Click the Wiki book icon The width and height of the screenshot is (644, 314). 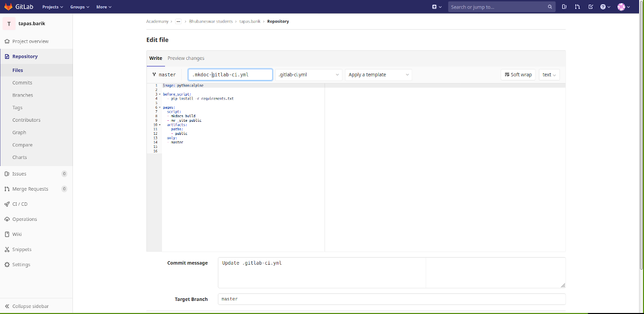(x=7, y=234)
